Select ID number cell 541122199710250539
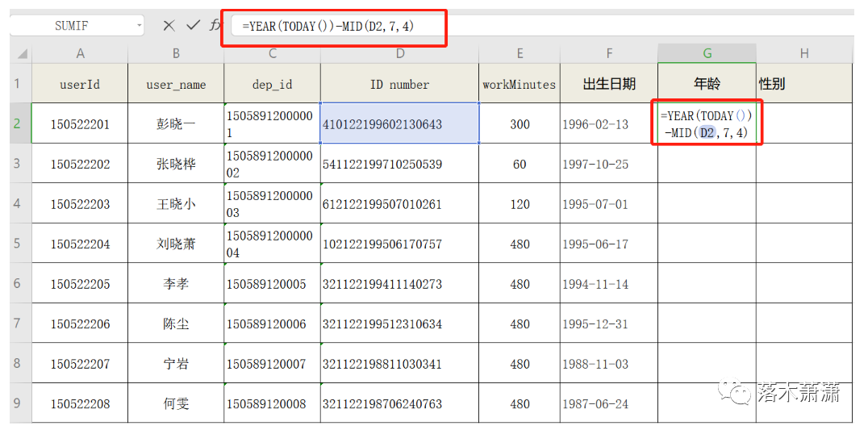The width and height of the screenshot is (868, 430). [399, 163]
